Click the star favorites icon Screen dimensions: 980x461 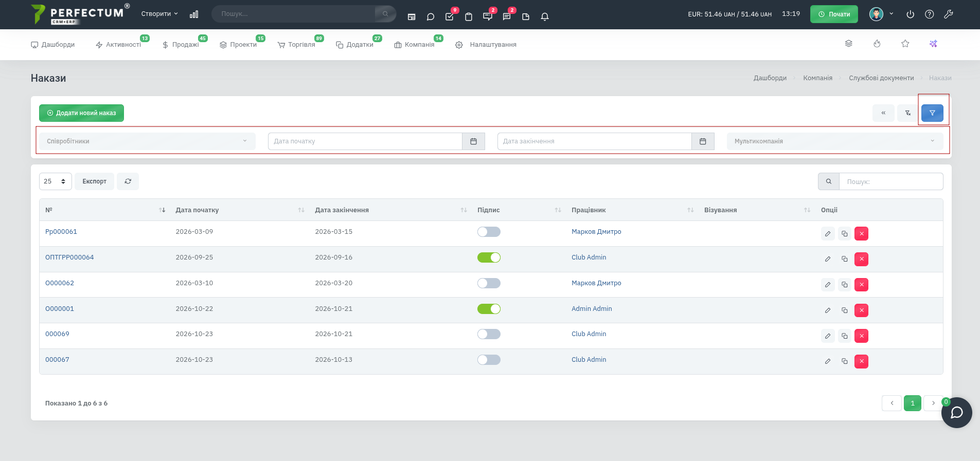coord(905,44)
